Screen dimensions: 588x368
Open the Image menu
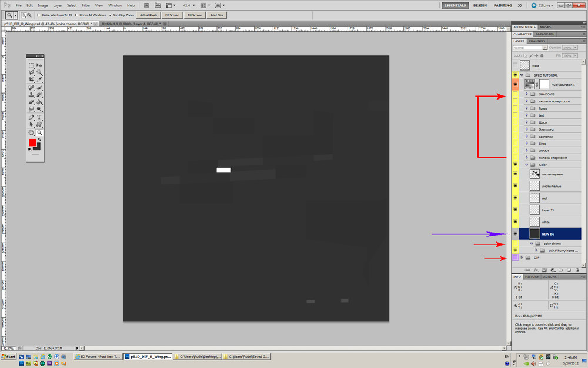pos(43,5)
